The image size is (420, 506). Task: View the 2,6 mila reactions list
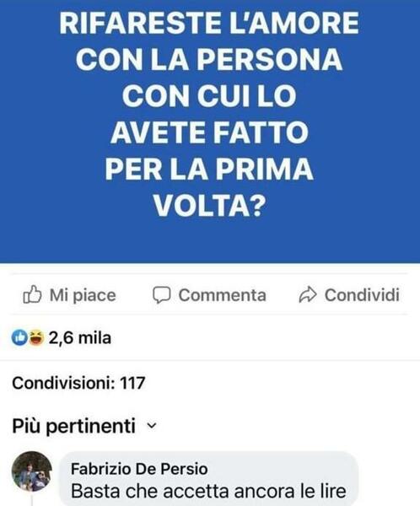coord(80,338)
